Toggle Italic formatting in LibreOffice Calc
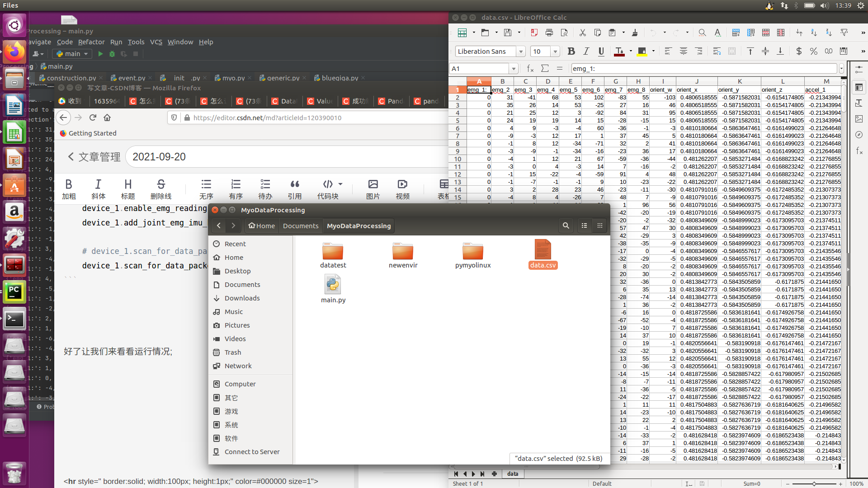 586,52
